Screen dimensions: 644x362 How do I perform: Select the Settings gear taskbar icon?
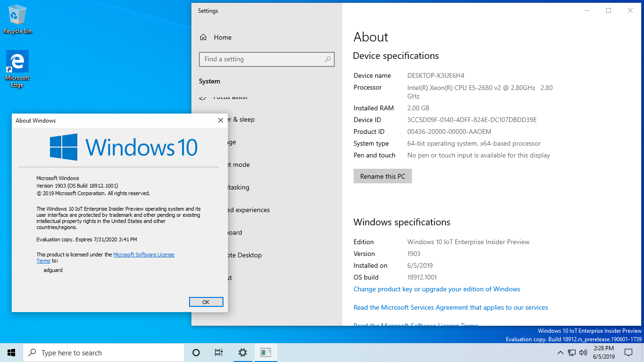click(242, 353)
